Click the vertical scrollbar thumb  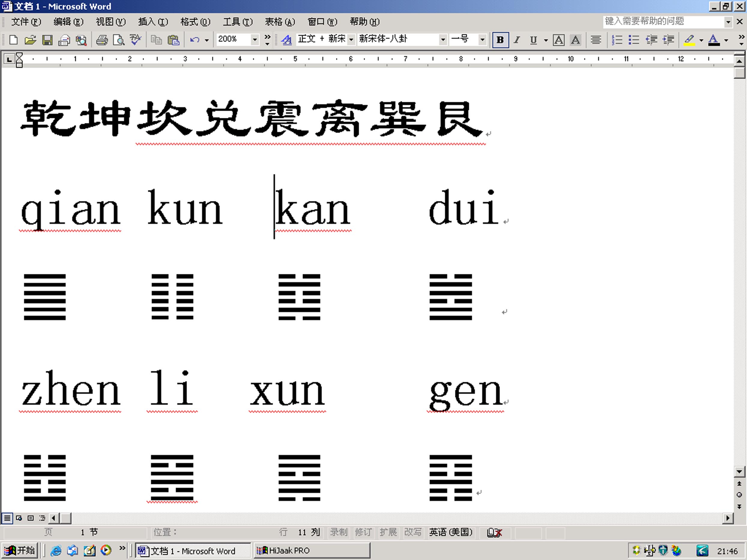(x=739, y=73)
